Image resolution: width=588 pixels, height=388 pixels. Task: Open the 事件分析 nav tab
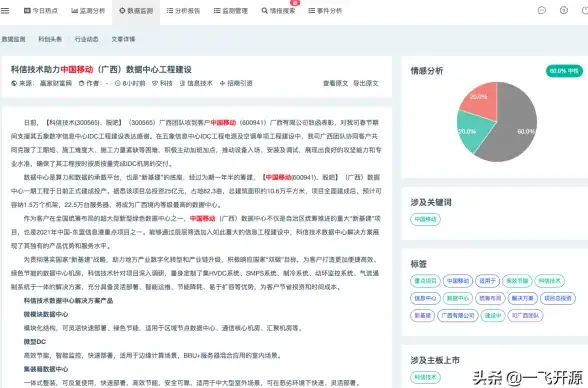(x=325, y=11)
